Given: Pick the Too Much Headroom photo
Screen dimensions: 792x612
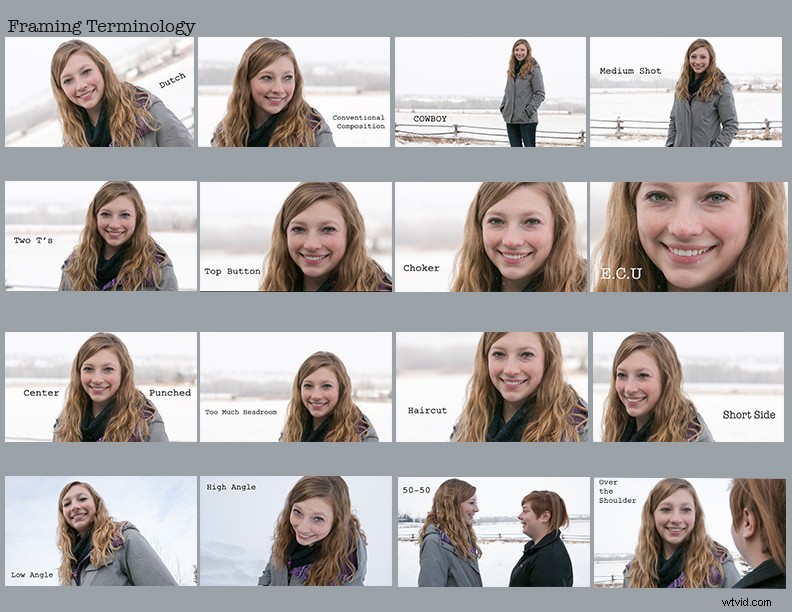Looking at the screenshot, I should click(295, 387).
